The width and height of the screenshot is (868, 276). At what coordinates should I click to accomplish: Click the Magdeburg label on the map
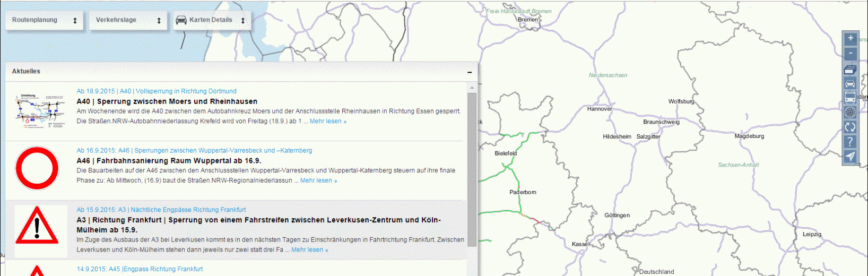pyautogui.click(x=749, y=136)
